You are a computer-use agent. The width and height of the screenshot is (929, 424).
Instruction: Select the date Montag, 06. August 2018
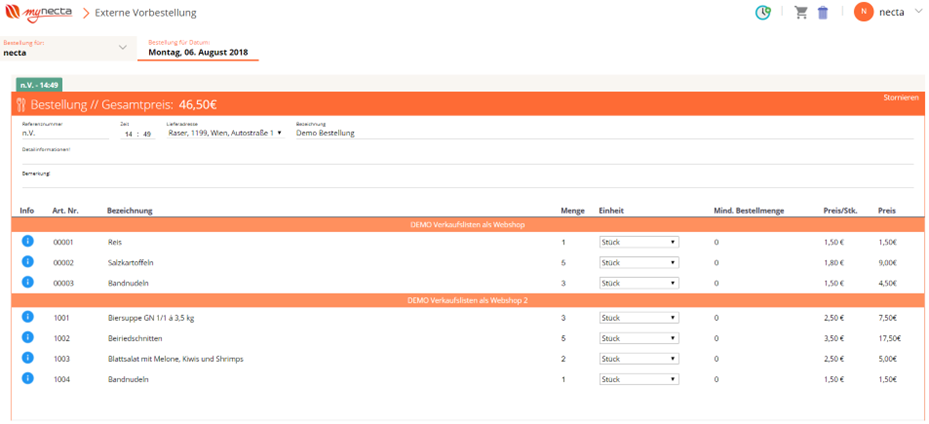pos(197,52)
